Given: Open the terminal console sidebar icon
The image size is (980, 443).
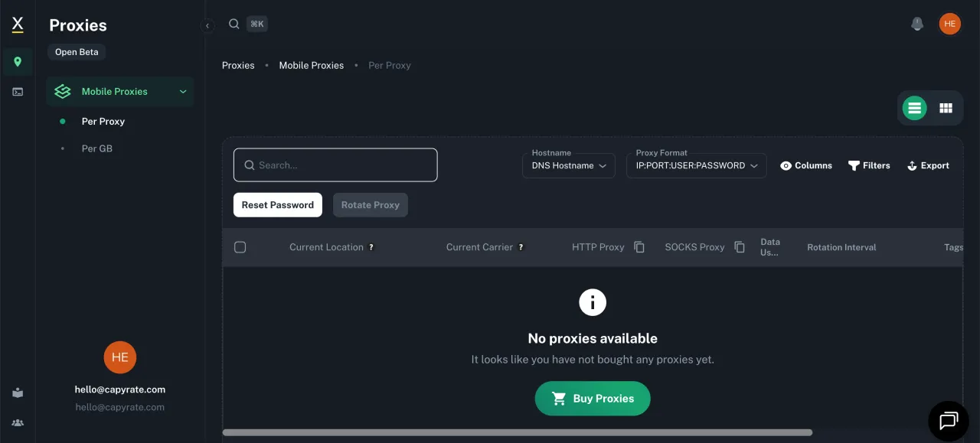Looking at the screenshot, I should tap(18, 92).
